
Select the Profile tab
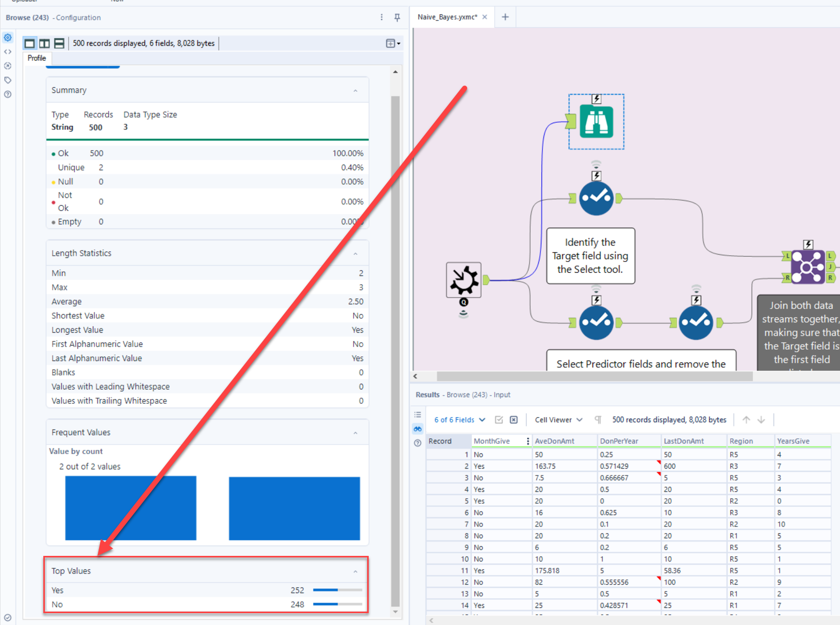coord(36,58)
